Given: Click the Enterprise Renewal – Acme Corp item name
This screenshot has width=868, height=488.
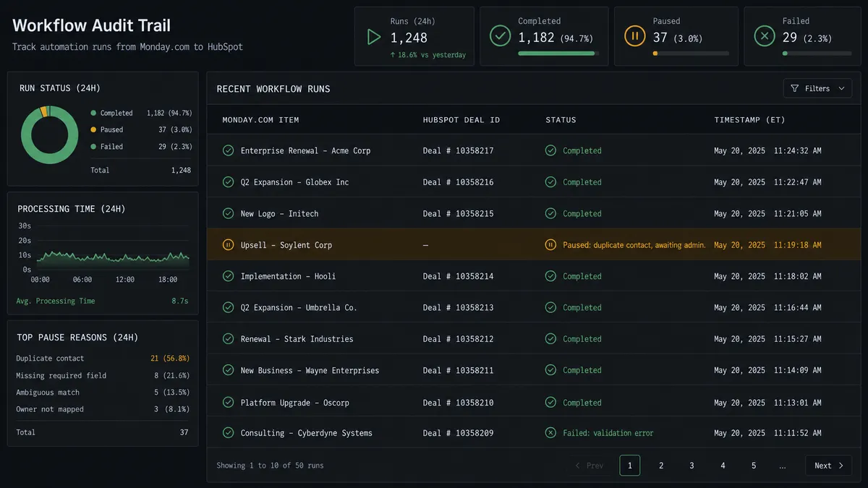Looking at the screenshot, I should pos(305,150).
